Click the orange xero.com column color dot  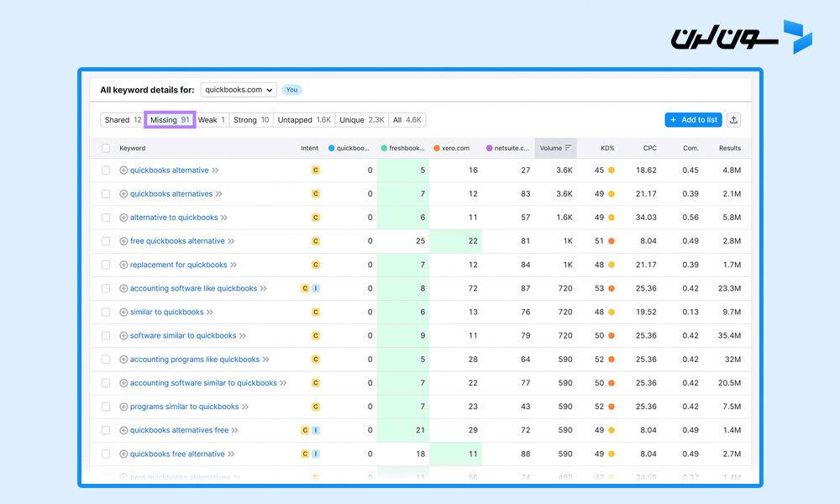(x=437, y=149)
